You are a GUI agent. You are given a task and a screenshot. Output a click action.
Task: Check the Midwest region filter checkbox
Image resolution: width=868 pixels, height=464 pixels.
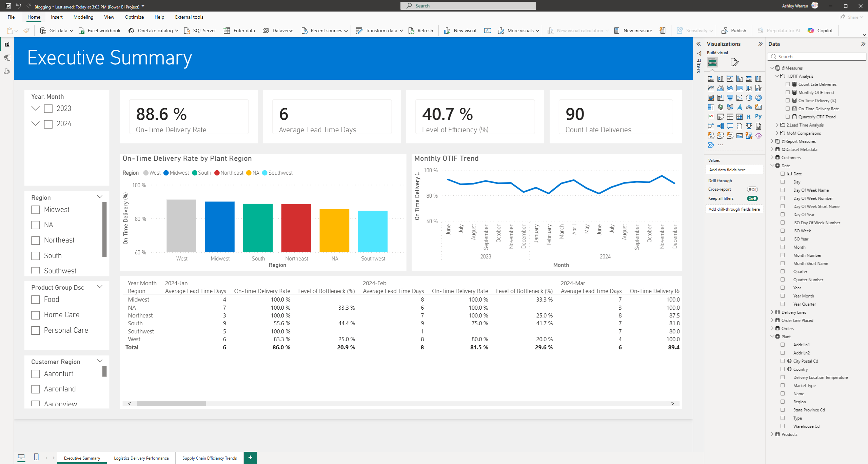coord(35,210)
